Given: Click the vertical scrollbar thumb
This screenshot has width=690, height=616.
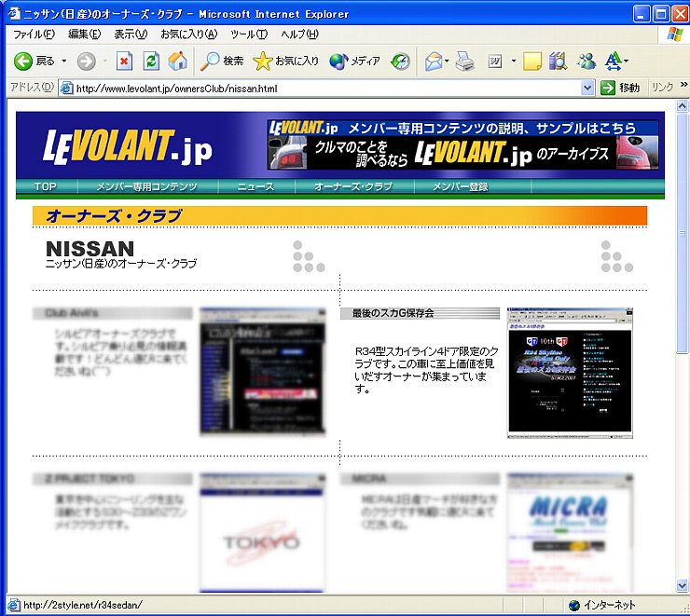Looking at the screenshot, I should click(x=683, y=232).
